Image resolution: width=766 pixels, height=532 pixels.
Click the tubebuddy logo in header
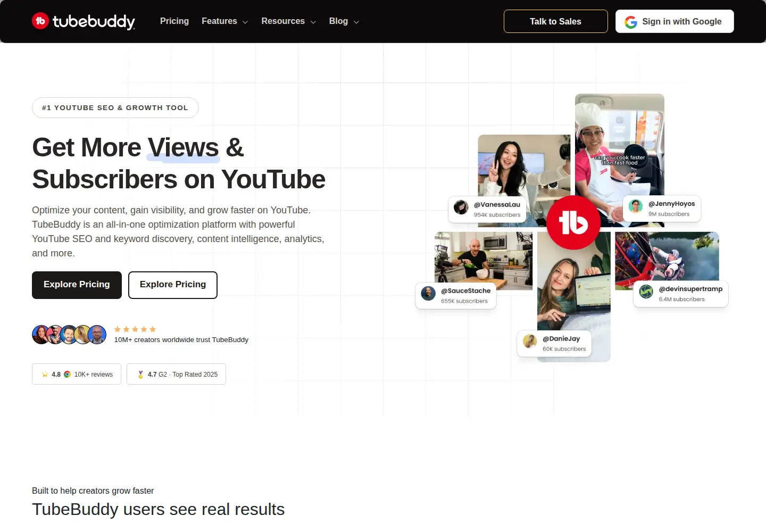pos(84,21)
